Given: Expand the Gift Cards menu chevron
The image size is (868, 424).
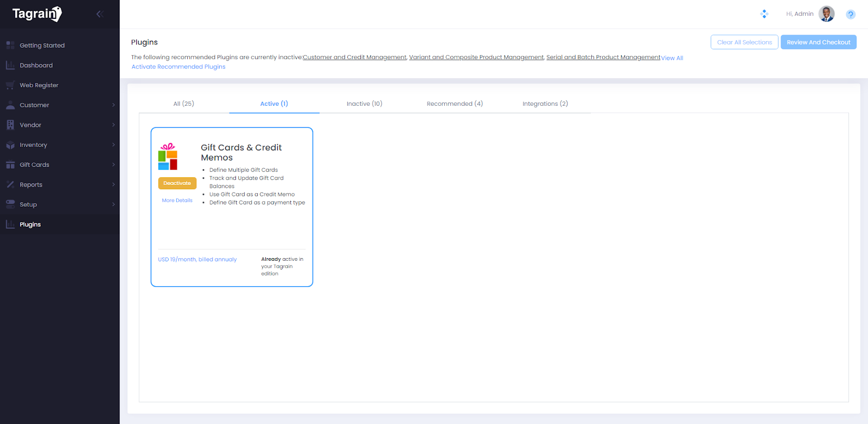Looking at the screenshot, I should (x=113, y=165).
